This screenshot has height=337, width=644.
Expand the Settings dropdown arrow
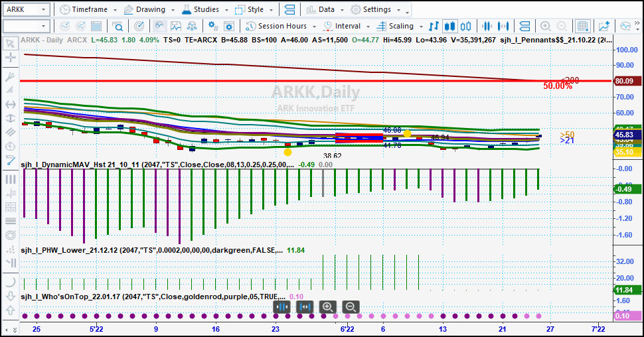(398, 10)
